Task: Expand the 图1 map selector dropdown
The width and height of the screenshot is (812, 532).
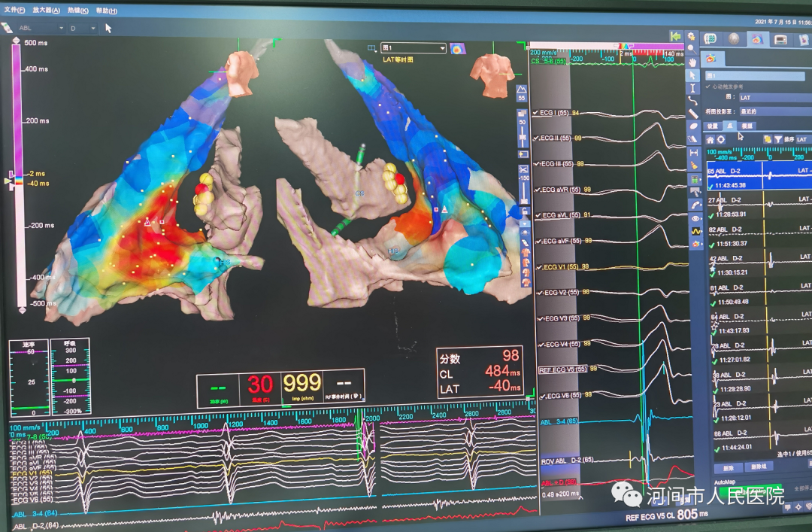Action: point(413,48)
